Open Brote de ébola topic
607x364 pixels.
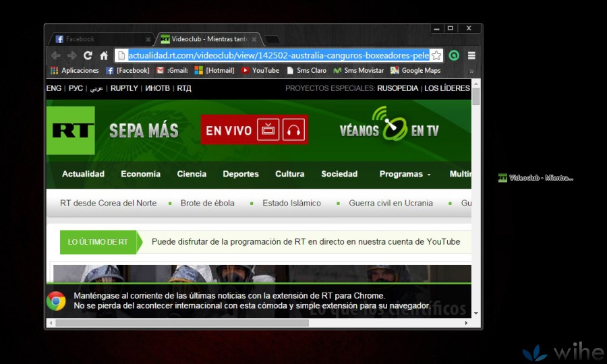click(208, 203)
